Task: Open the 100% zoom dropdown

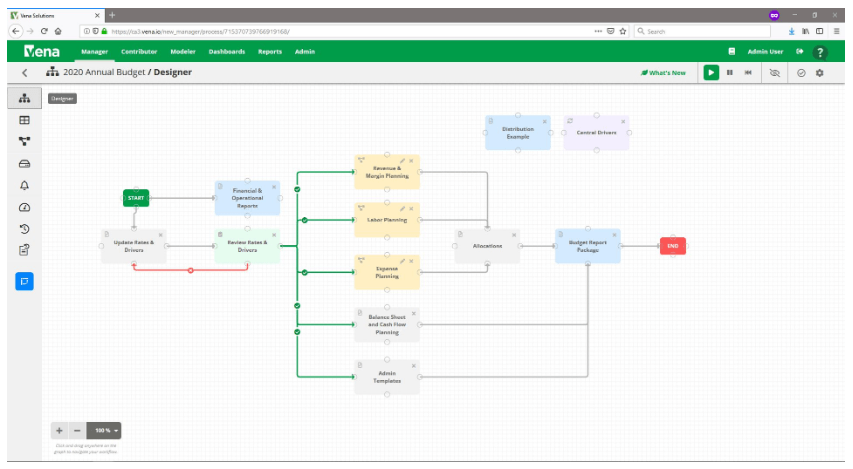Action: pyautogui.click(x=104, y=430)
